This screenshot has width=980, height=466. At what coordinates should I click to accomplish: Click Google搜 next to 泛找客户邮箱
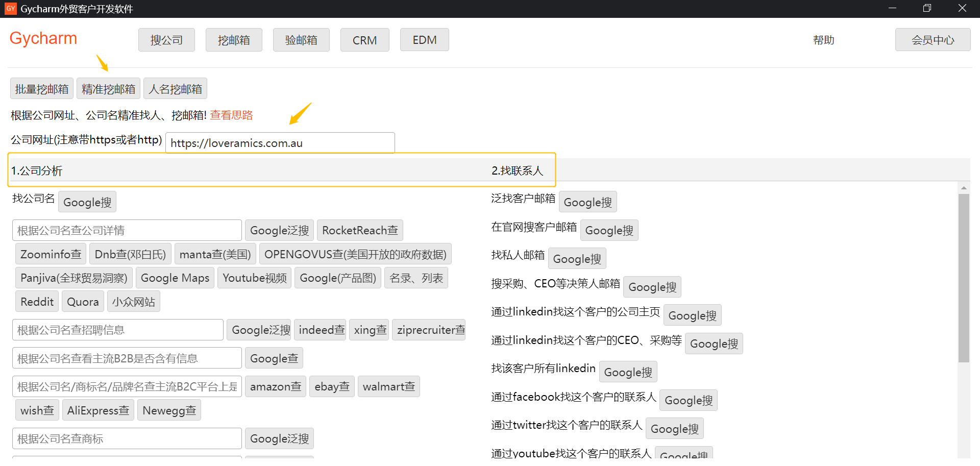(588, 202)
